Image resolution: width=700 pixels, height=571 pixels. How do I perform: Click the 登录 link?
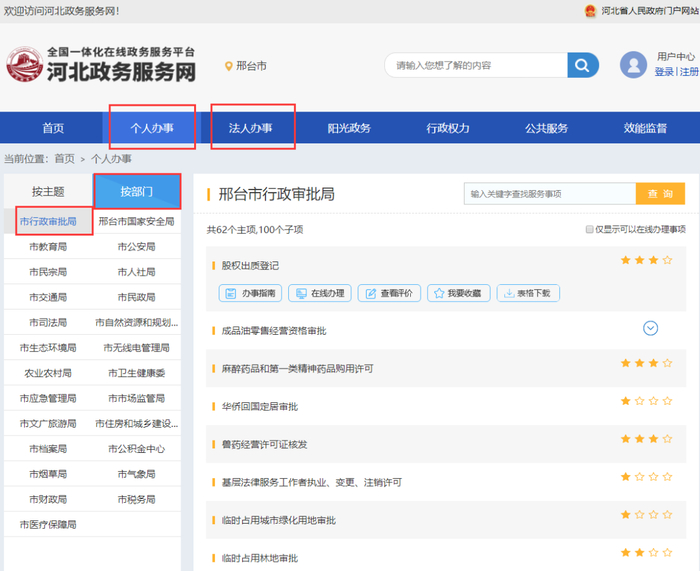[x=664, y=72]
